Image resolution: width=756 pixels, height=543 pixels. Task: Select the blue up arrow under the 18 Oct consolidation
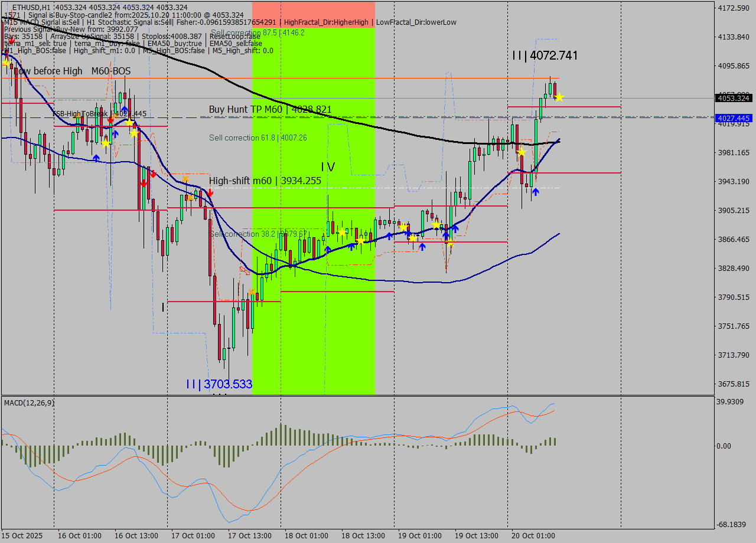pyautogui.click(x=389, y=236)
